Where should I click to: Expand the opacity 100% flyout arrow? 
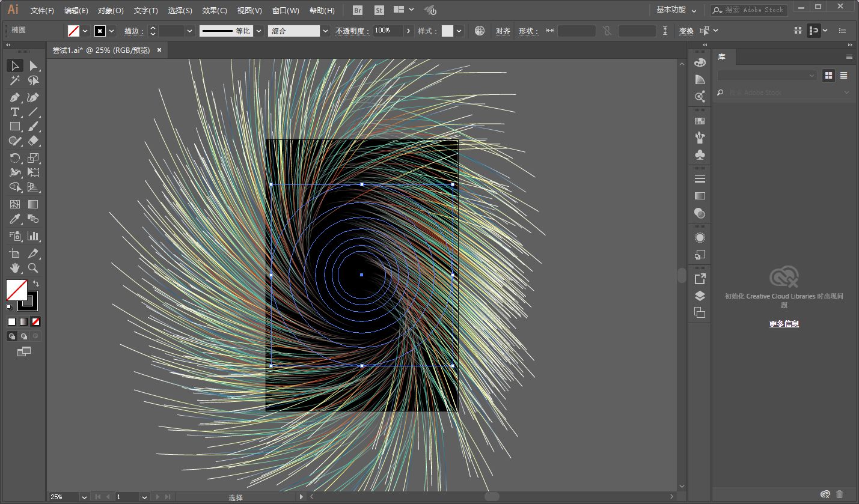pyautogui.click(x=409, y=31)
